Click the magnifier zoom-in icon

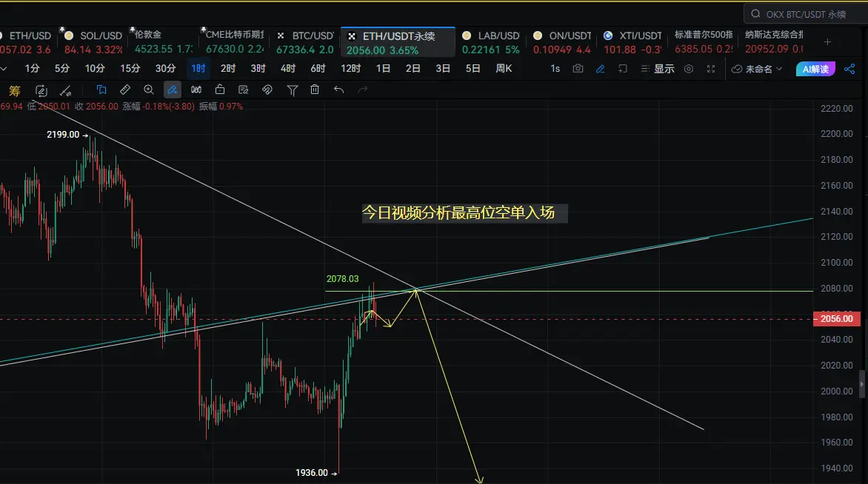point(148,90)
